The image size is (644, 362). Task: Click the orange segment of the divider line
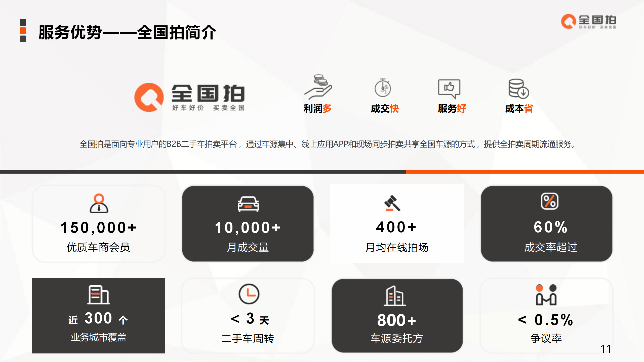click(525, 172)
